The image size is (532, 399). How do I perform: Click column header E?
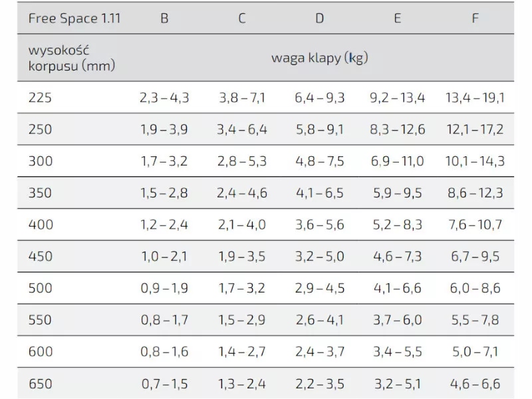[x=397, y=19]
